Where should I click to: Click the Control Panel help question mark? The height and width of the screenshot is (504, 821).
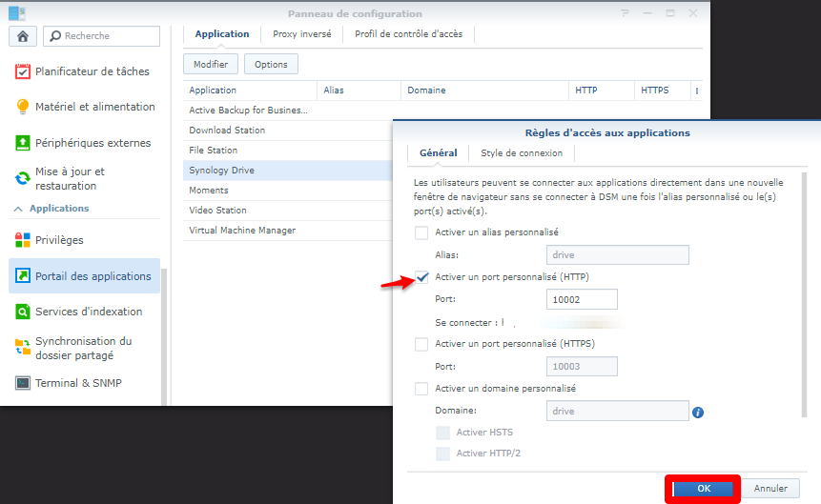tap(625, 13)
